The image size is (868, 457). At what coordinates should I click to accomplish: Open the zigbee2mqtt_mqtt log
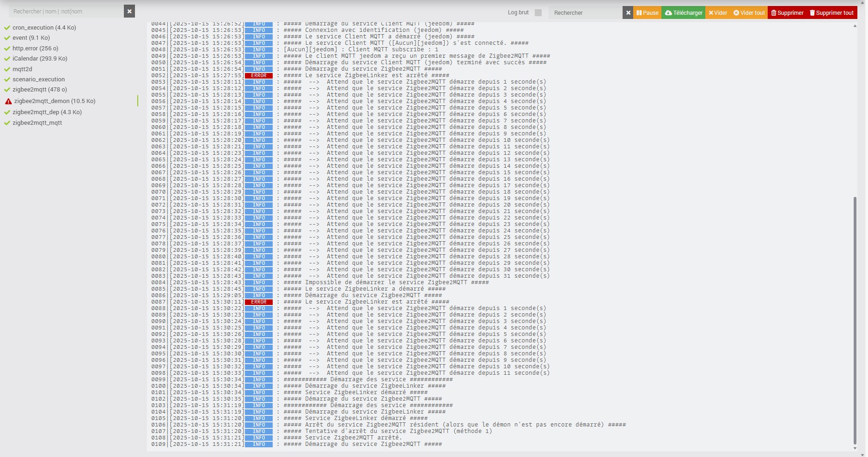pos(37,123)
